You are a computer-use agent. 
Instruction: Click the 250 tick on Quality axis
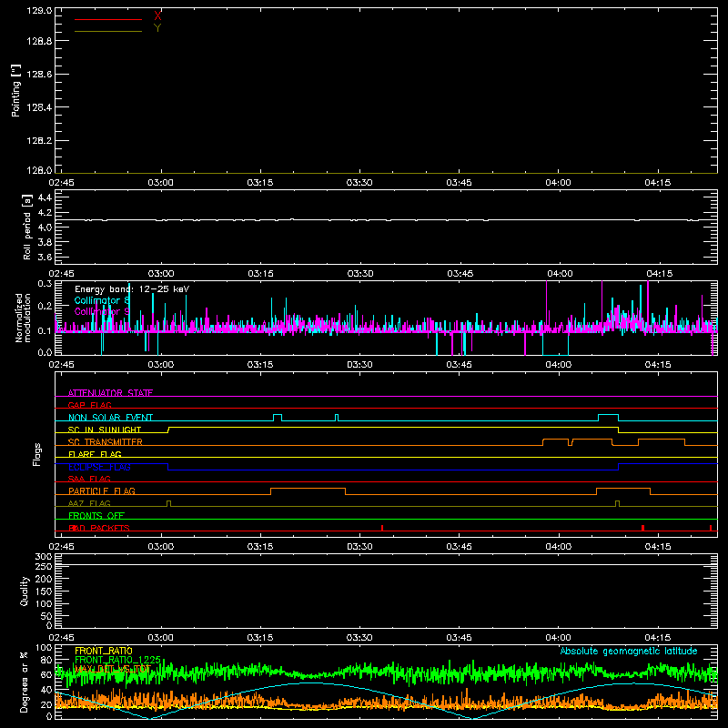tap(44, 566)
